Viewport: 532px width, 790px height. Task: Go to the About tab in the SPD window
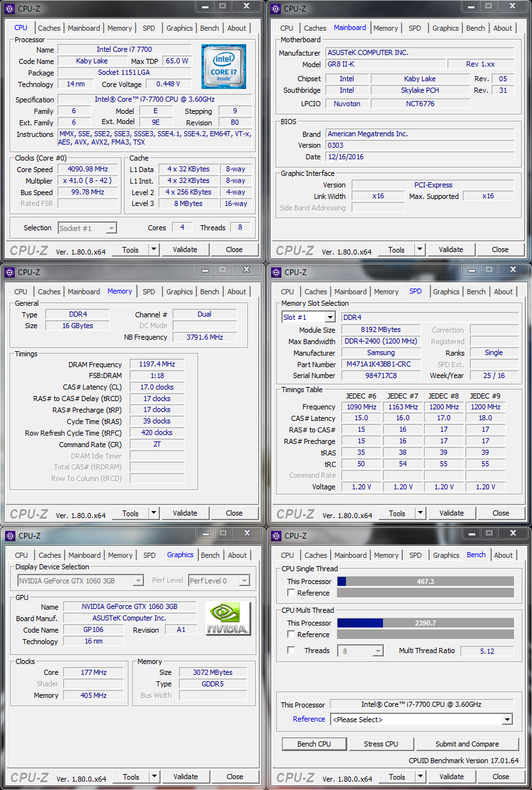point(503,292)
